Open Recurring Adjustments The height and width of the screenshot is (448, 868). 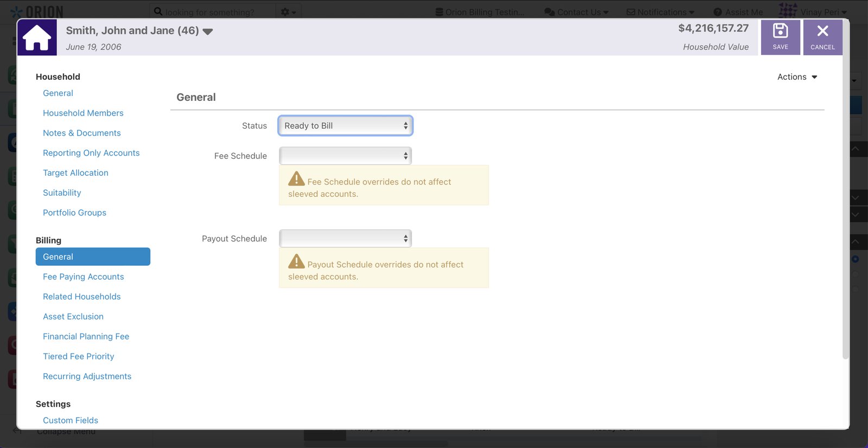pyautogui.click(x=87, y=376)
